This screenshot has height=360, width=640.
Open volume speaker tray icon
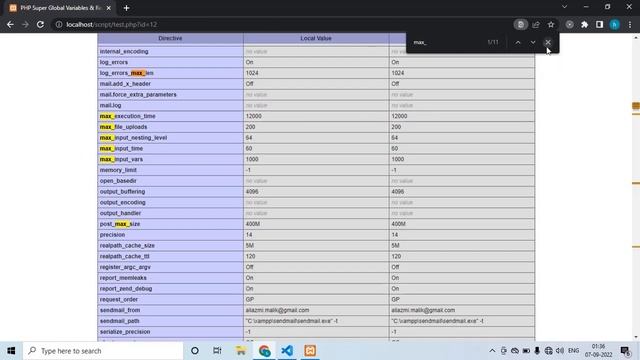[560, 351]
